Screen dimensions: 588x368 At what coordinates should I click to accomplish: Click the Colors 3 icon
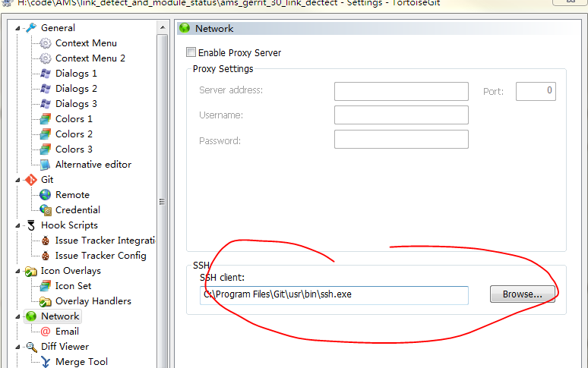point(46,149)
